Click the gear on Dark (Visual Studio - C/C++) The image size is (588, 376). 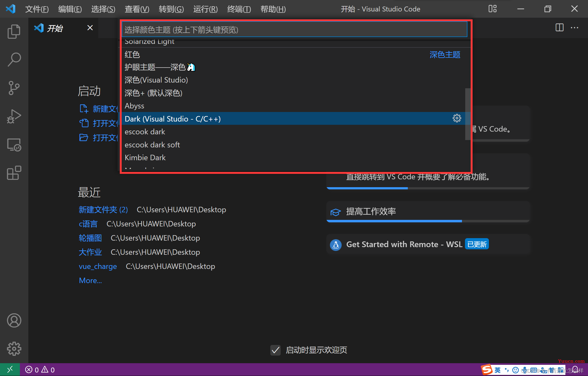click(457, 118)
